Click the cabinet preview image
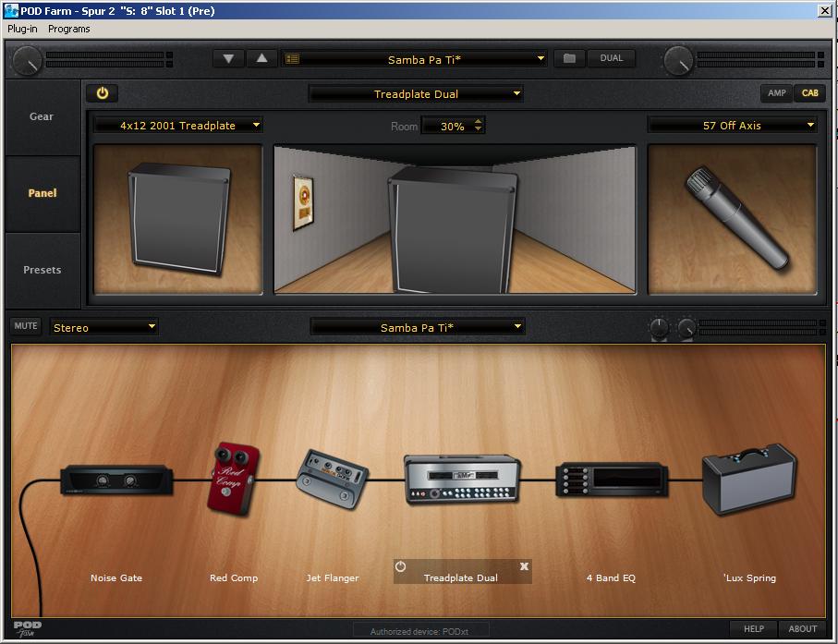 178,219
